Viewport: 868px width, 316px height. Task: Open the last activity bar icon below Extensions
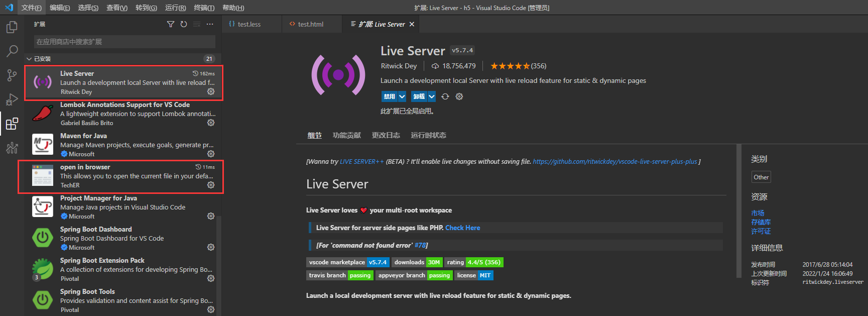(12, 148)
